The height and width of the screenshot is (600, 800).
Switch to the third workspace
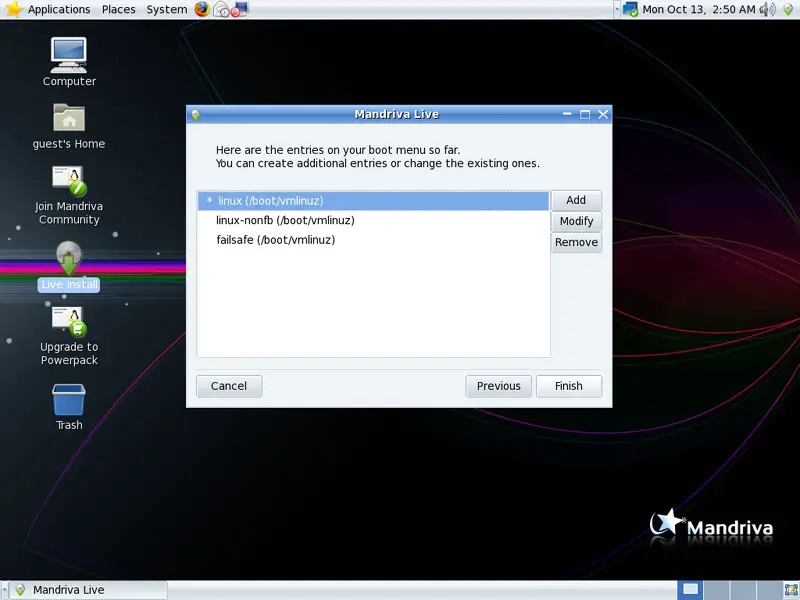(x=743, y=590)
